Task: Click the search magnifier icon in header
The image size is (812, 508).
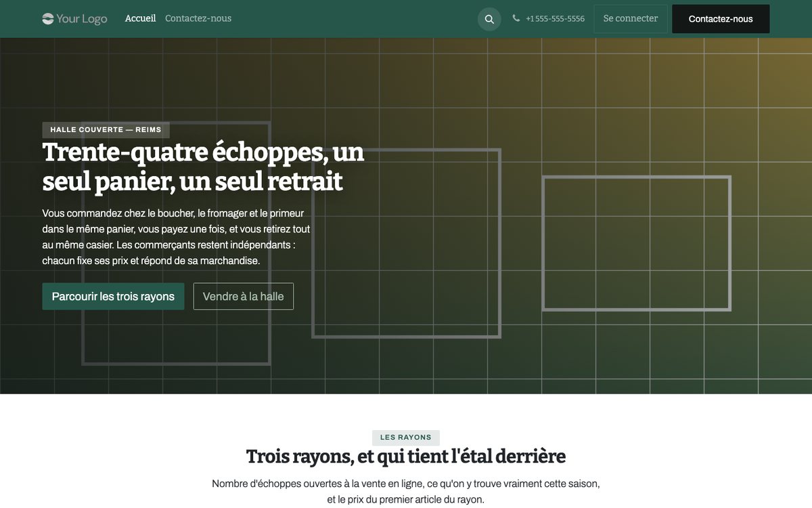Action: tap(489, 19)
